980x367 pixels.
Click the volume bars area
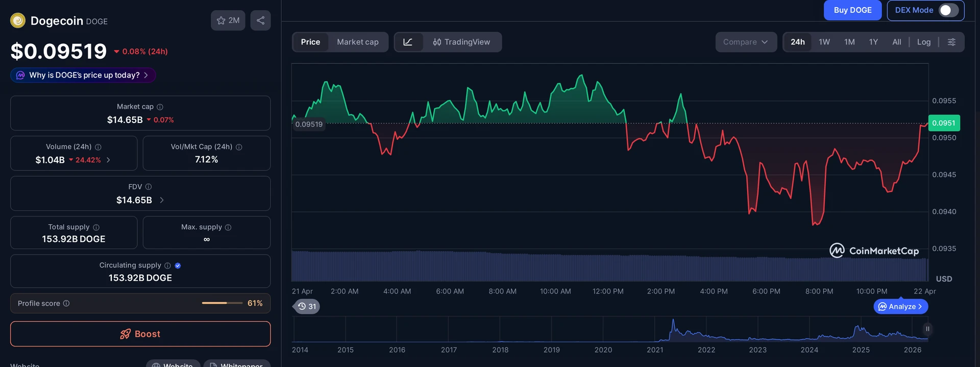(x=610, y=266)
